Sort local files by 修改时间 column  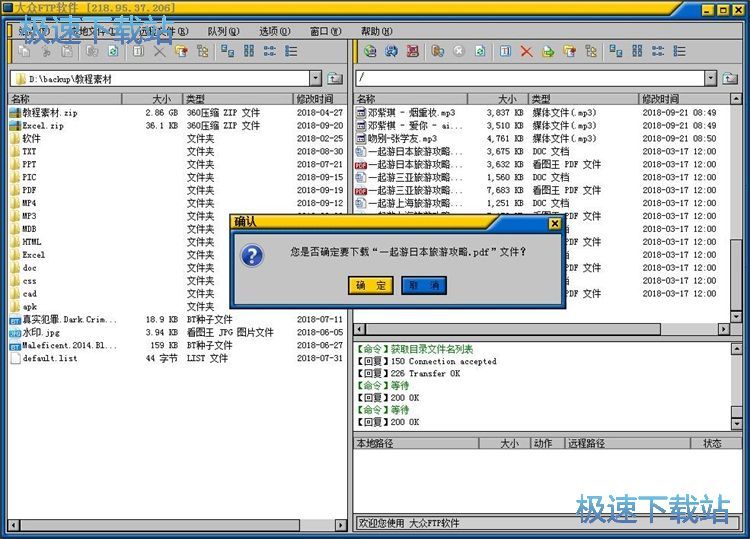click(320, 99)
